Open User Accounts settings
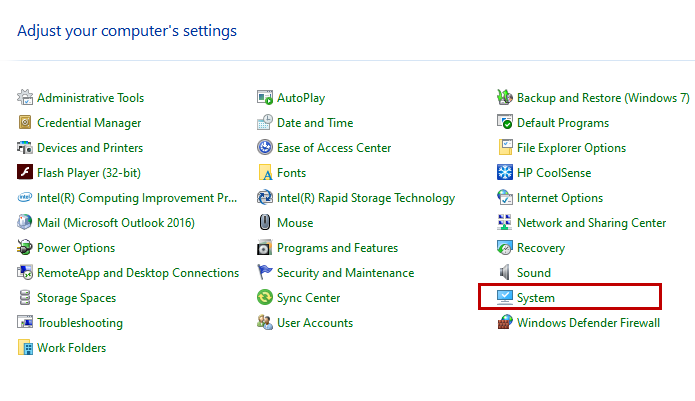The image size is (695, 401). click(x=314, y=323)
